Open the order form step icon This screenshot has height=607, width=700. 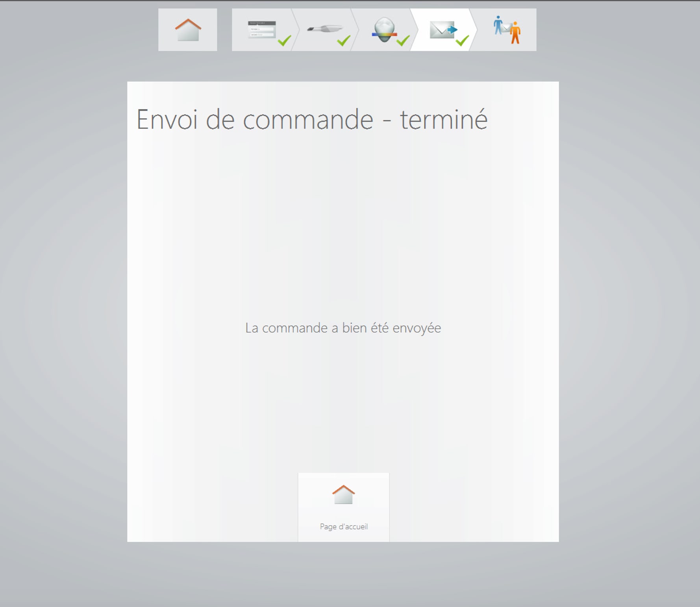pyautogui.click(x=261, y=30)
